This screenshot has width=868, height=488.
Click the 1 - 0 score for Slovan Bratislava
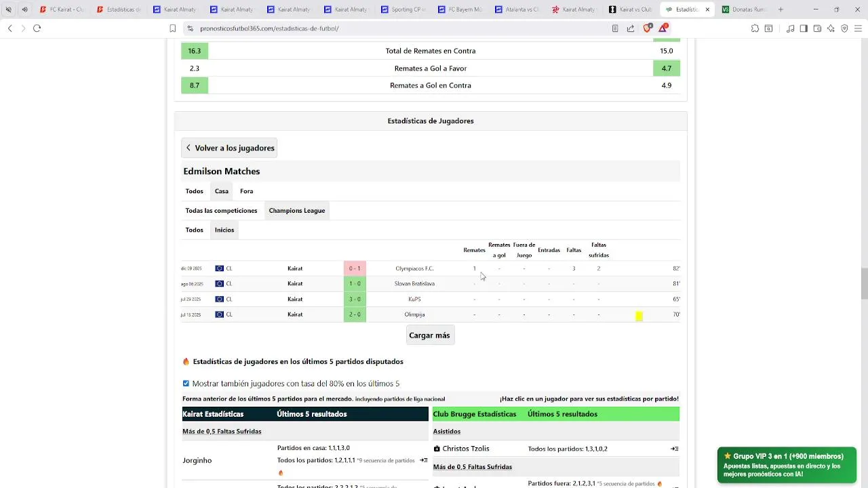click(355, 284)
